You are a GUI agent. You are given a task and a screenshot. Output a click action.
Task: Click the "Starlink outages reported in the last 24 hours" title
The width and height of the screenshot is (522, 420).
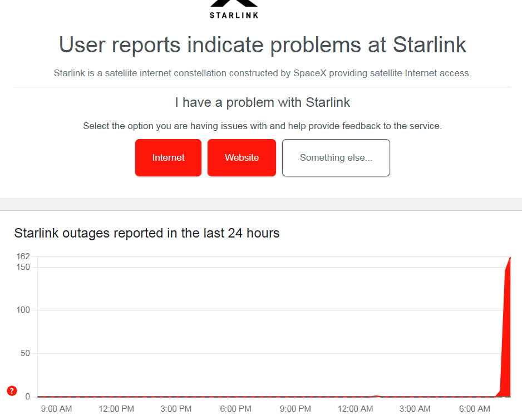pos(147,233)
